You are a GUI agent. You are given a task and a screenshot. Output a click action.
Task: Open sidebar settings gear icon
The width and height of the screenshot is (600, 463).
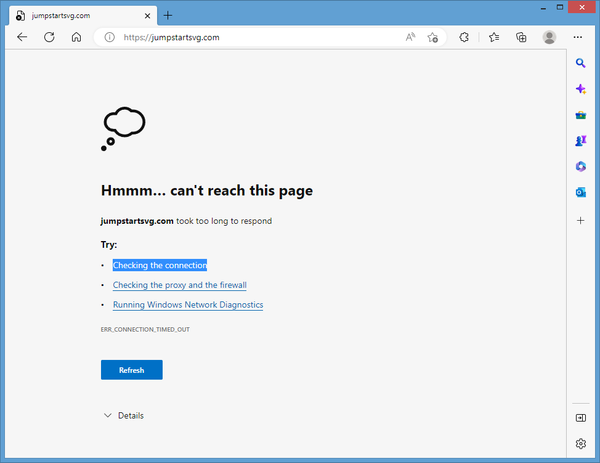580,443
